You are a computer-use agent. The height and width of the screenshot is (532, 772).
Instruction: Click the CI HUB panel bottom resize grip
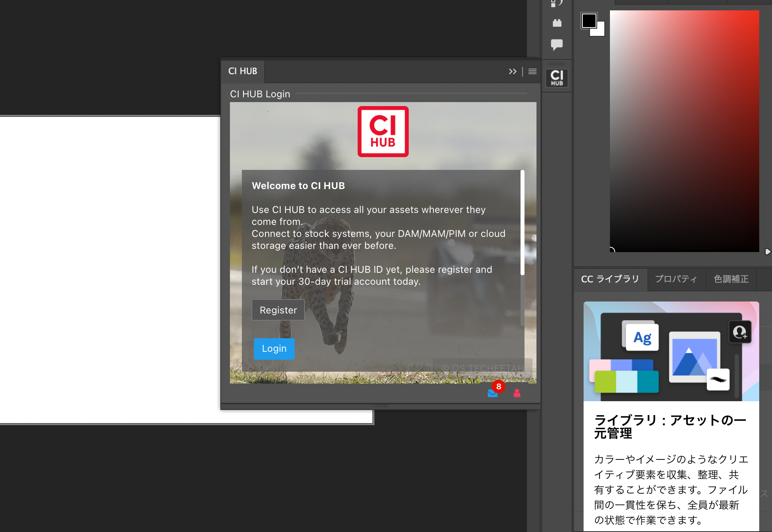pyautogui.click(x=380, y=406)
